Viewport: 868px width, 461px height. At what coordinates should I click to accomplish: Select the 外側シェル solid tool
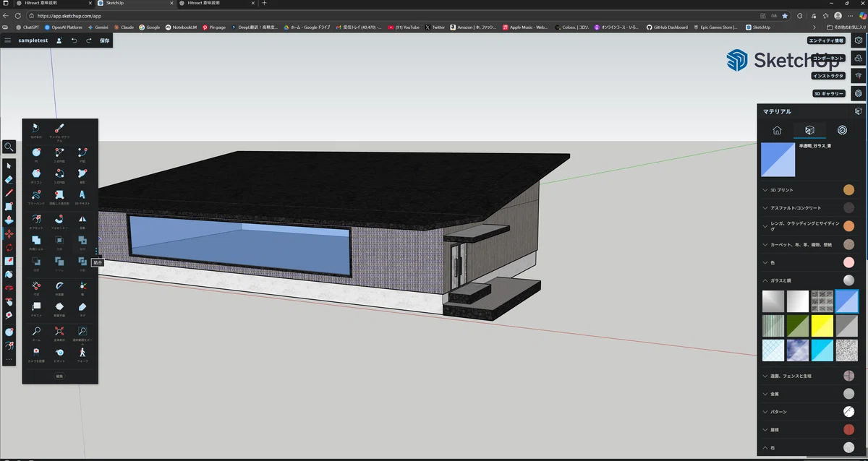pos(36,242)
